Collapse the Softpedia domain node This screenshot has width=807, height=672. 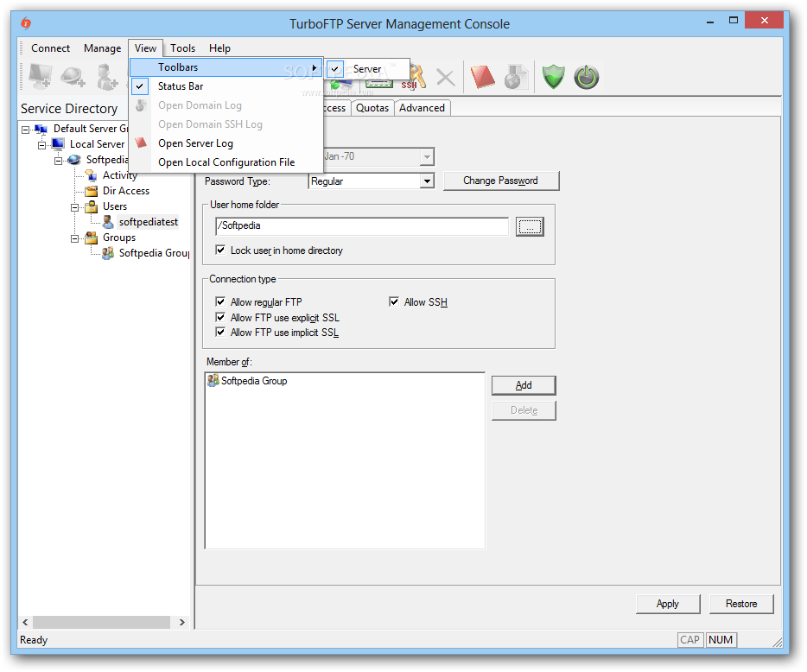click(x=58, y=161)
